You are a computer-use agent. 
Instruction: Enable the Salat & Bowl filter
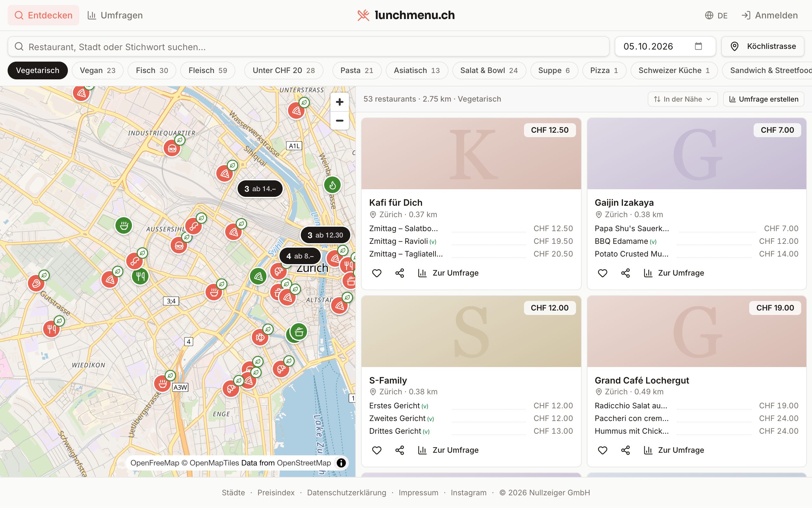489,70
